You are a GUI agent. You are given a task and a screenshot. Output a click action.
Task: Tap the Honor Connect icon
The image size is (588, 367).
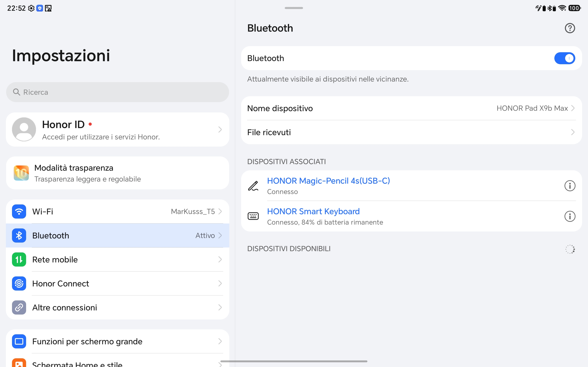pos(19,283)
